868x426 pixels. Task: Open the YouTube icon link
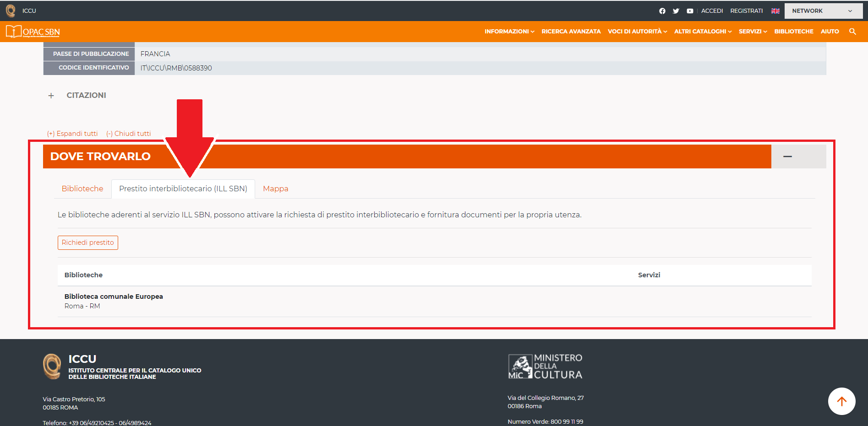pos(690,11)
